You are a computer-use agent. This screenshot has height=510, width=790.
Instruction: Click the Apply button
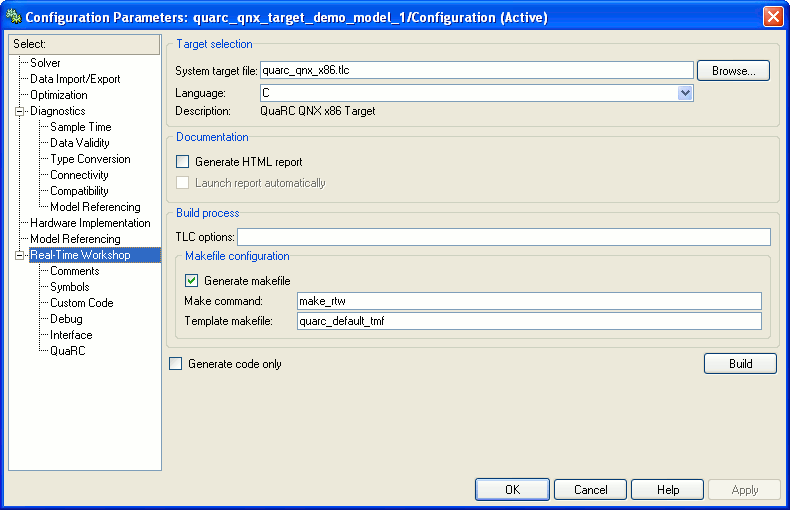[745, 489]
